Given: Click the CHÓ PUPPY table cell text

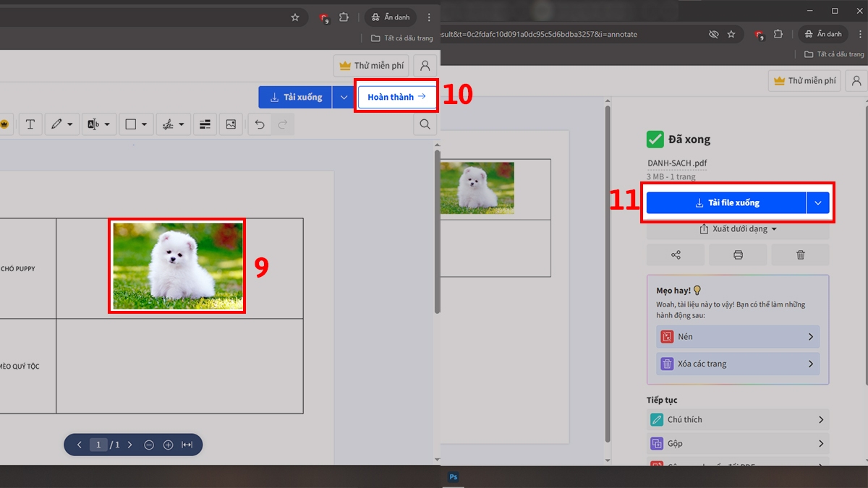Looking at the screenshot, I should click(18, 269).
